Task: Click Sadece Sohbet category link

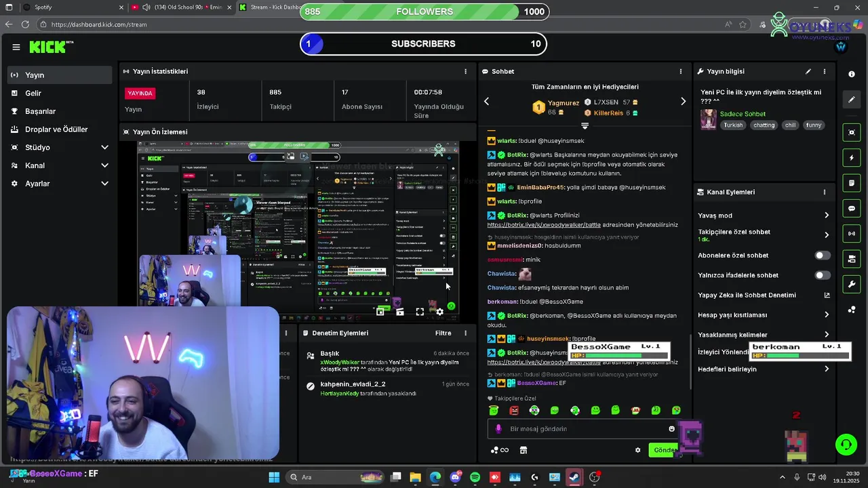Action: (x=743, y=114)
